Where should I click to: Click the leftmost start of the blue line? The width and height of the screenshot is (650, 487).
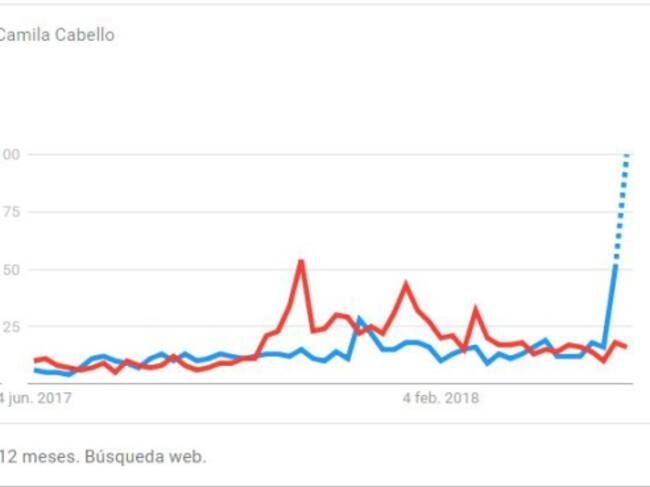[35, 370]
